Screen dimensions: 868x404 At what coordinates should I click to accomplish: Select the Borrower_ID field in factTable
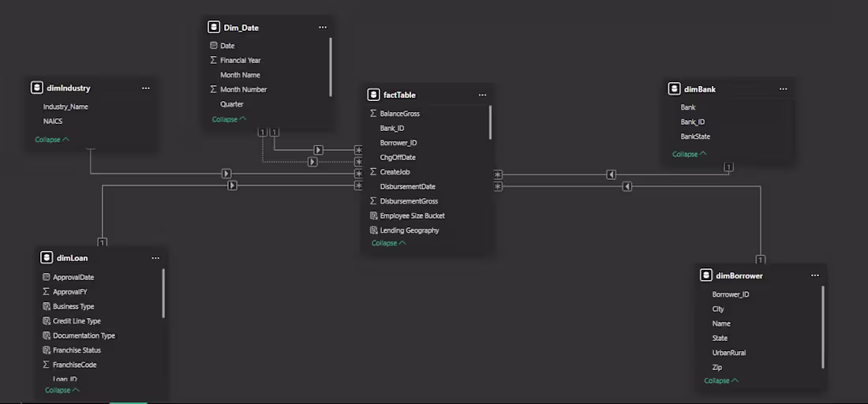pyautogui.click(x=398, y=143)
